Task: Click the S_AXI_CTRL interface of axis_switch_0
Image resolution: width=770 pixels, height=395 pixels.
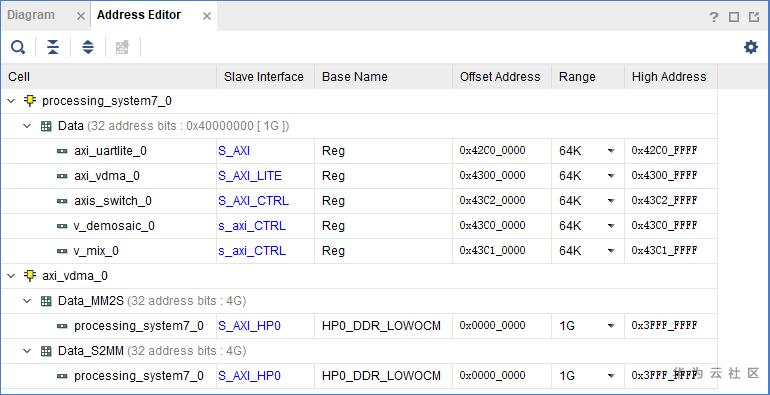Action: click(x=253, y=201)
